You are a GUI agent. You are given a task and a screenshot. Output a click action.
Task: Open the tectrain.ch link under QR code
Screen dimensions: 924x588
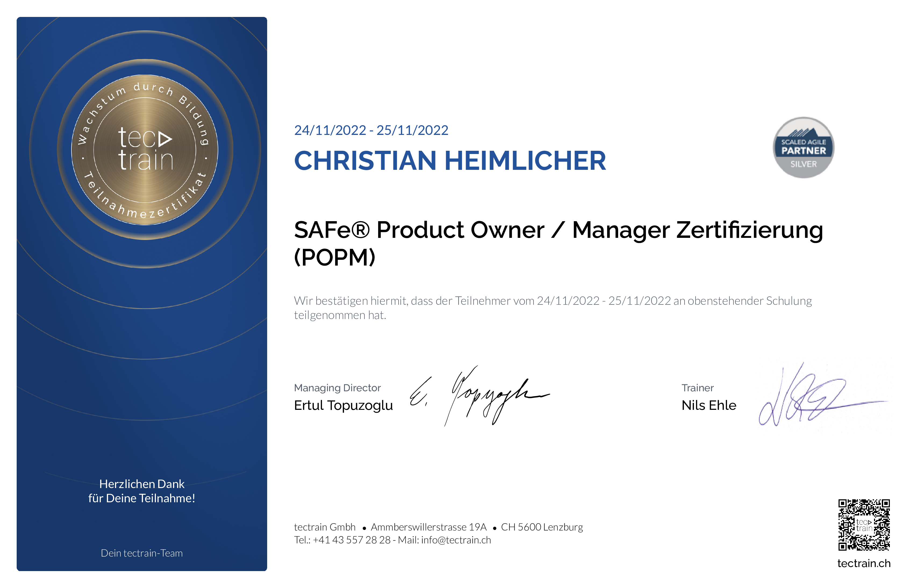[864, 563]
